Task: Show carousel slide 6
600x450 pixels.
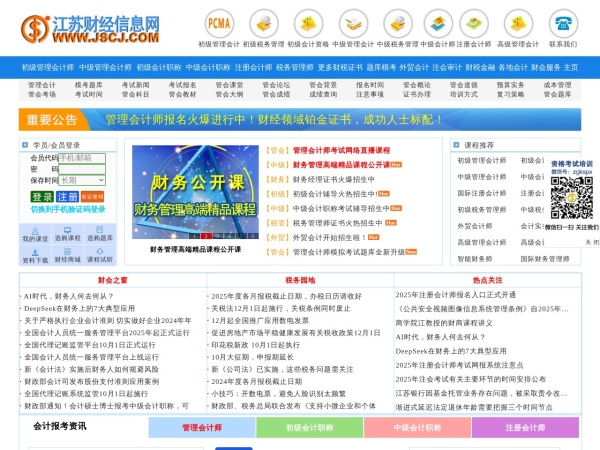Action: (253, 236)
